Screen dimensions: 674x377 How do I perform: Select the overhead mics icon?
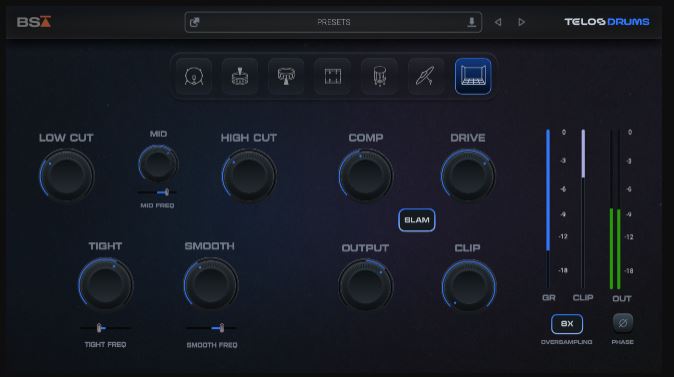(x=333, y=77)
